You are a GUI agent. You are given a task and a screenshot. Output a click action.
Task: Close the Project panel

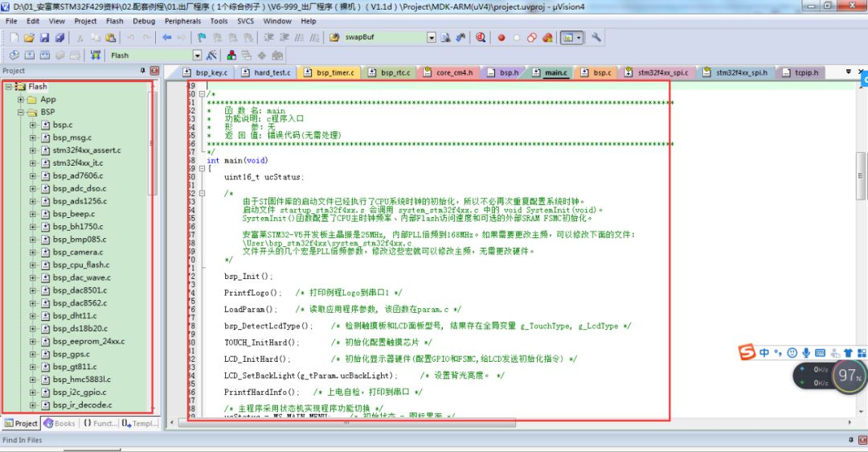154,70
